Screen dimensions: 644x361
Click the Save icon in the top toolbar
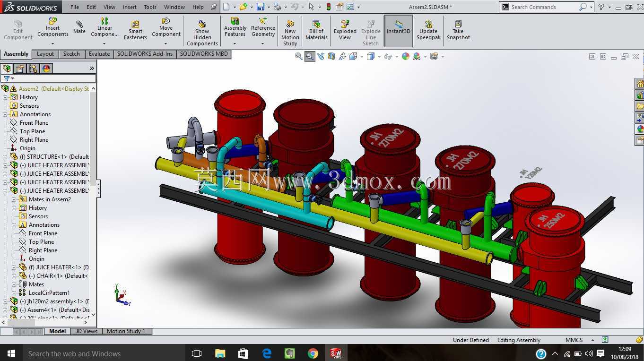click(260, 7)
